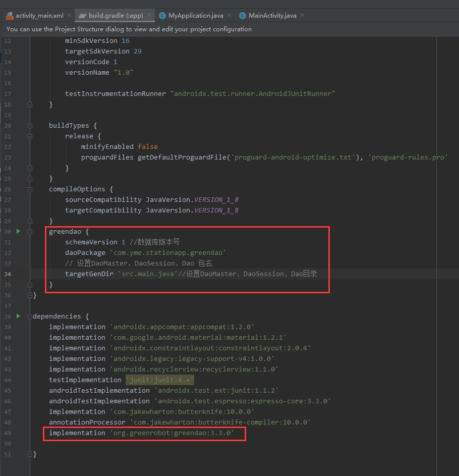
Task: Toggle a breakpoint on line 39 gutter
Action: pyautogui.click(x=23, y=327)
